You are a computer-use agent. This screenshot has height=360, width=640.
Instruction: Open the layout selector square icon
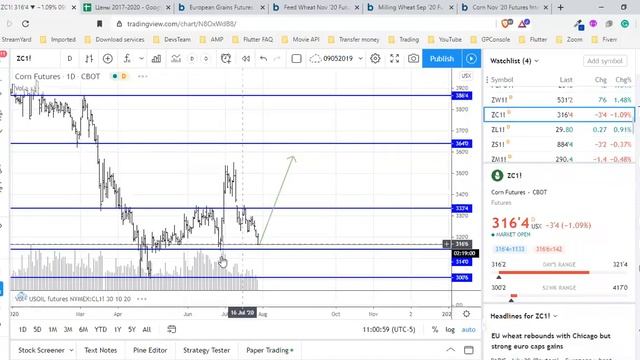tap(297, 59)
